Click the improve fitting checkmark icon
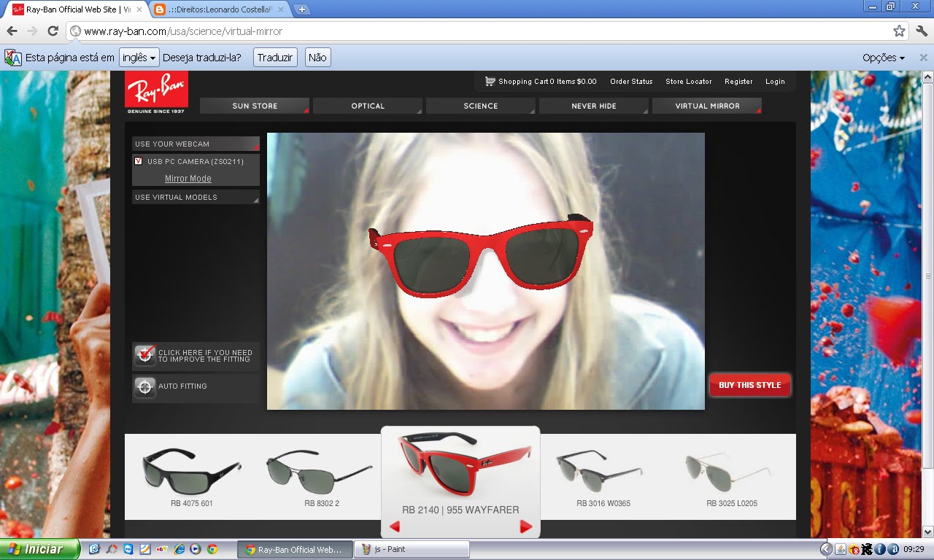 click(x=145, y=356)
